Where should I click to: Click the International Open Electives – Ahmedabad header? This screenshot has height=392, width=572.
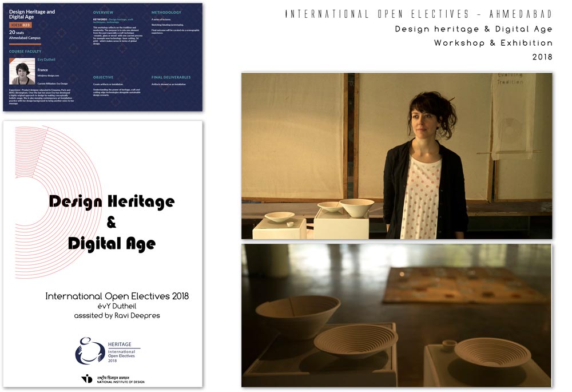tap(419, 14)
